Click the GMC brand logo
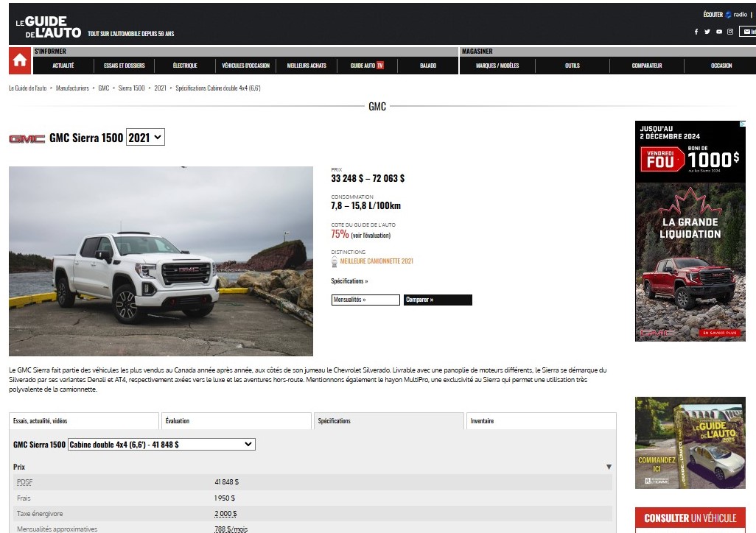The width and height of the screenshot is (756, 533). click(x=27, y=139)
